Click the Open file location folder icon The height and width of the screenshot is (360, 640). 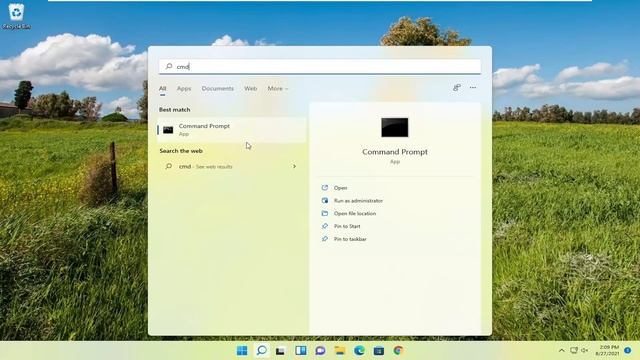pyautogui.click(x=325, y=213)
